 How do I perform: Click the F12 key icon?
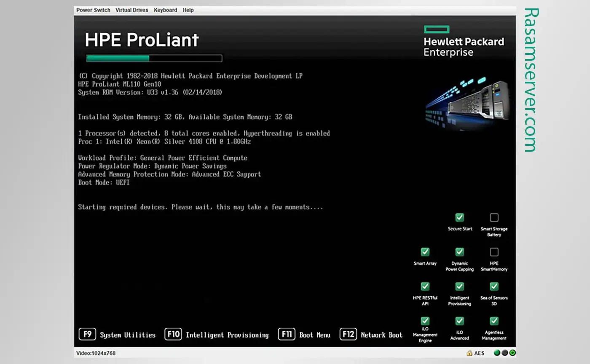(348, 334)
